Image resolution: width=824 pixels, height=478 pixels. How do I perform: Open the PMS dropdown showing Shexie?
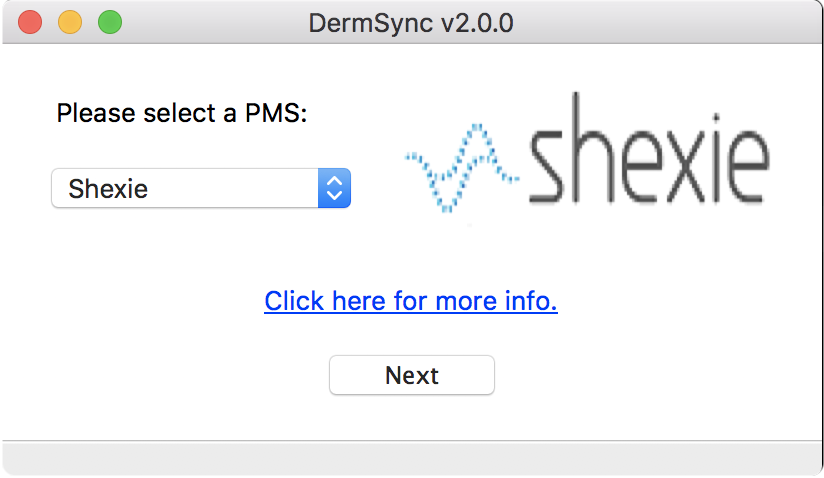[200, 188]
